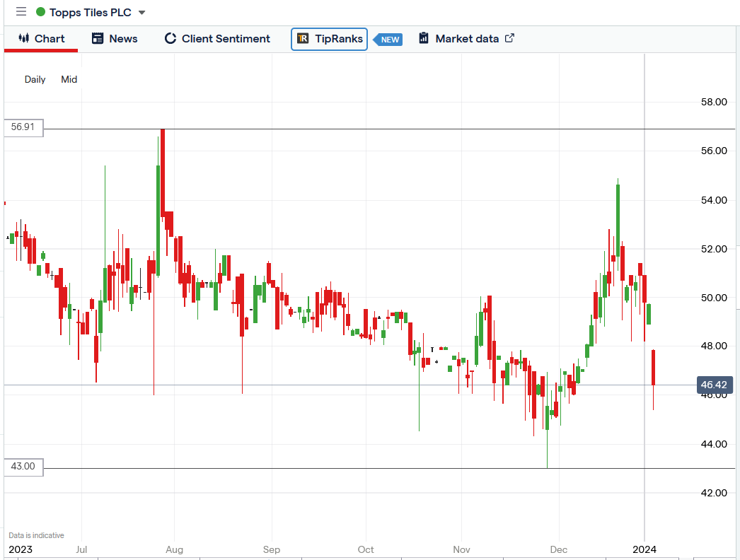740x560 pixels.
Task: Click the Client Sentiment circular icon
Action: tap(170, 39)
